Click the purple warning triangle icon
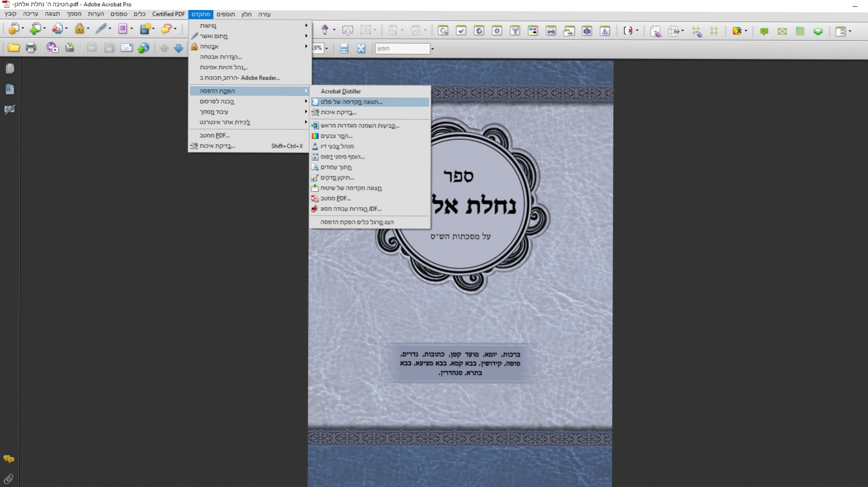The image size is (868, 487). pos(605,31)
